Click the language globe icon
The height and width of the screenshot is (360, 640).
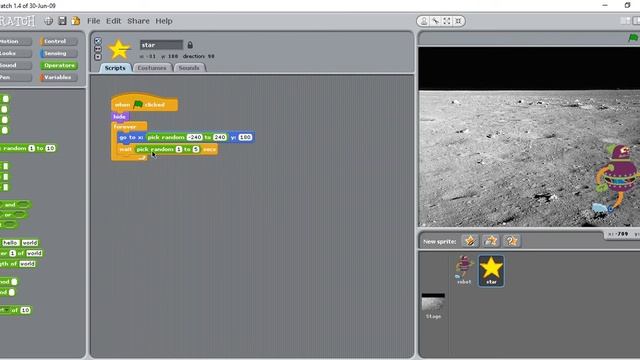tap(49, 21)
